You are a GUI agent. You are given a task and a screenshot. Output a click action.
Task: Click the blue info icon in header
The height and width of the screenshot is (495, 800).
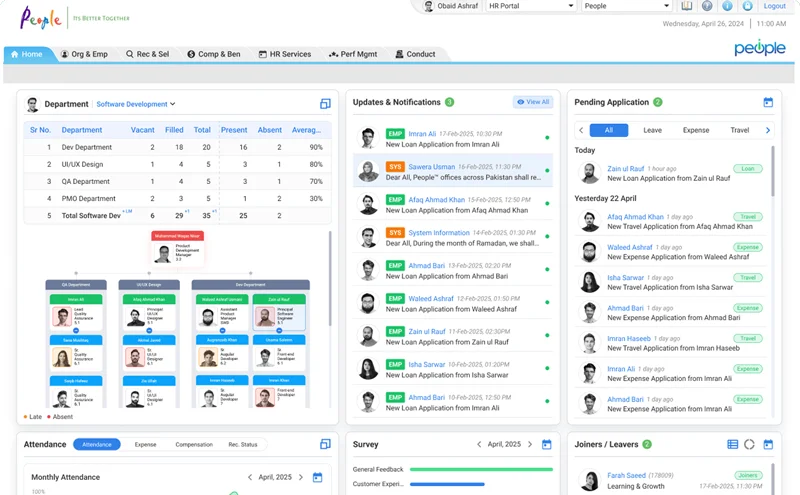[x=727, y=6]
